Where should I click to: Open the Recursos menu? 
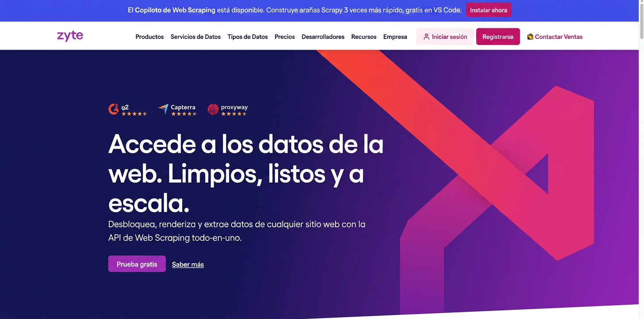364,37
